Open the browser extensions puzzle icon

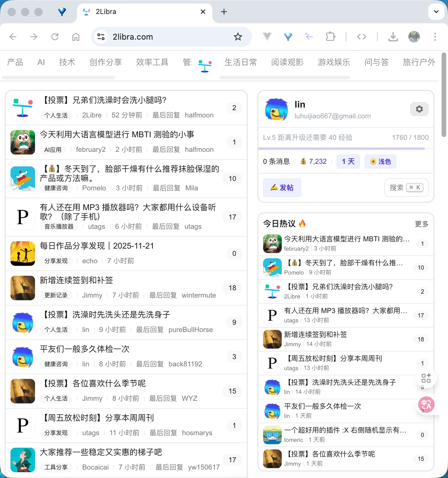330,37
